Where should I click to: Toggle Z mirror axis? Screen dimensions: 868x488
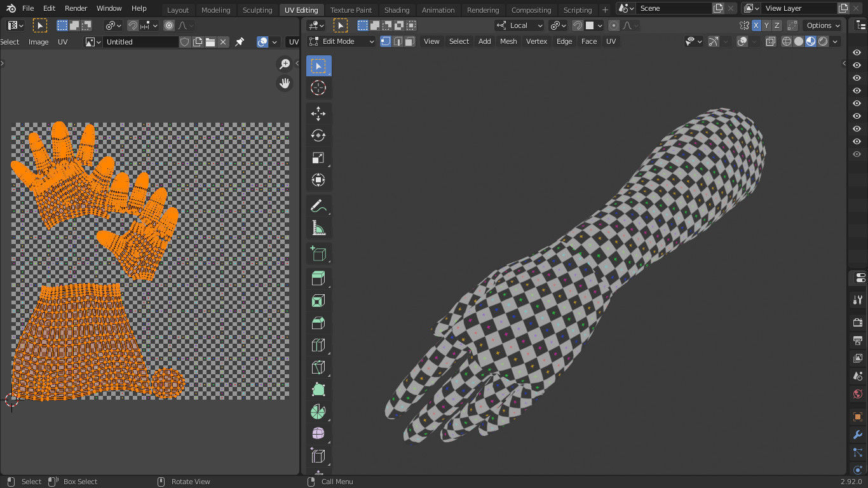776,25
